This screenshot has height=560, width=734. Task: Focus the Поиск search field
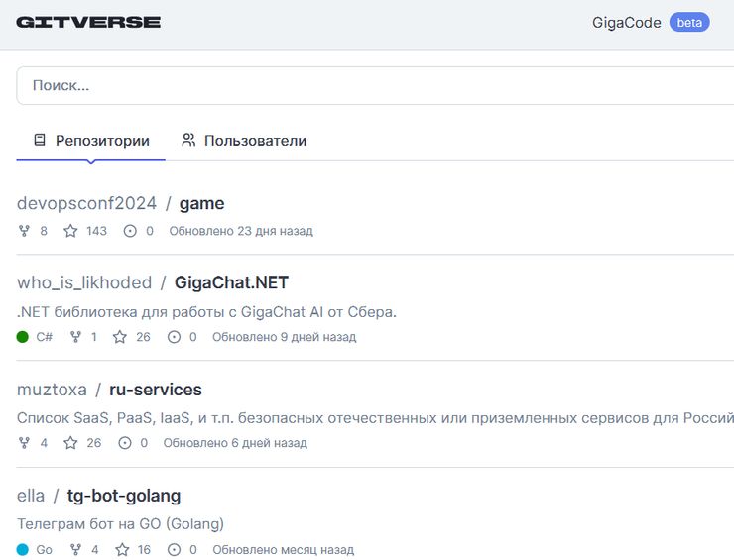click(x=375, y=85)
